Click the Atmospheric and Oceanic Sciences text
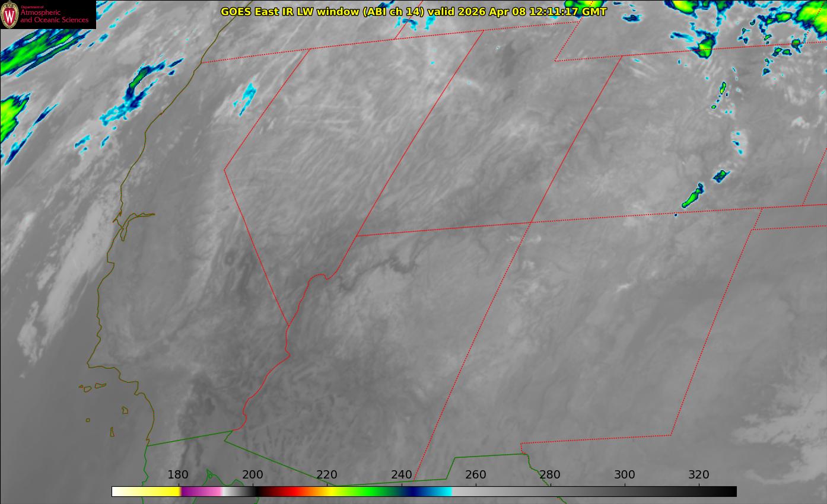Screen dimensions: 827x504 54,16
